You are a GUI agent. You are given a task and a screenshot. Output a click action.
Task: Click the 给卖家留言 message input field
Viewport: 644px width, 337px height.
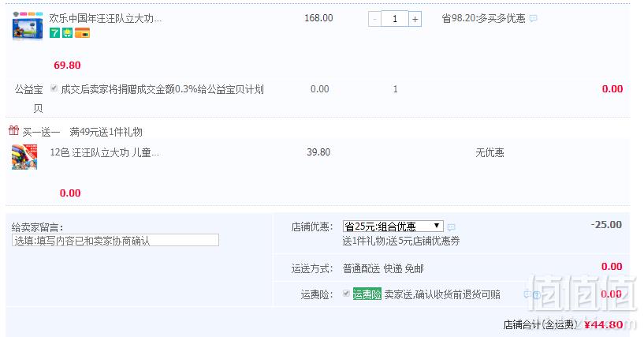pyautogui.click(x=115, y=241)
